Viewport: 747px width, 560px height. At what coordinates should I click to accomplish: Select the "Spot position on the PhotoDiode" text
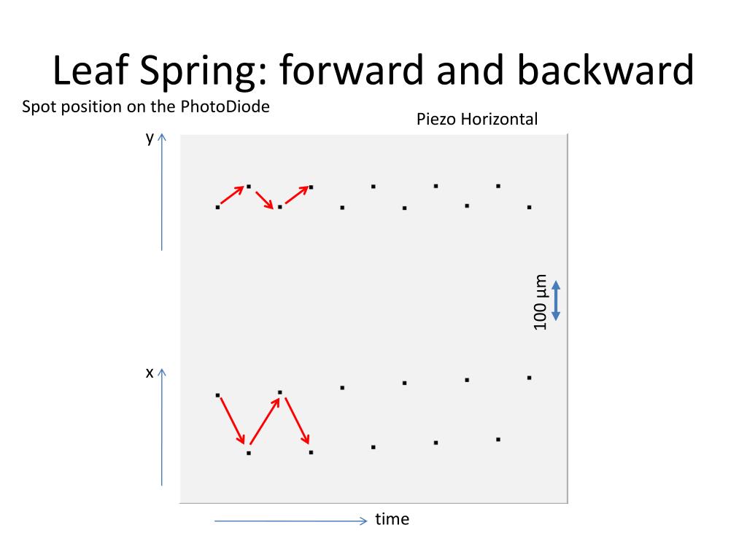click(x=146, y=106)
